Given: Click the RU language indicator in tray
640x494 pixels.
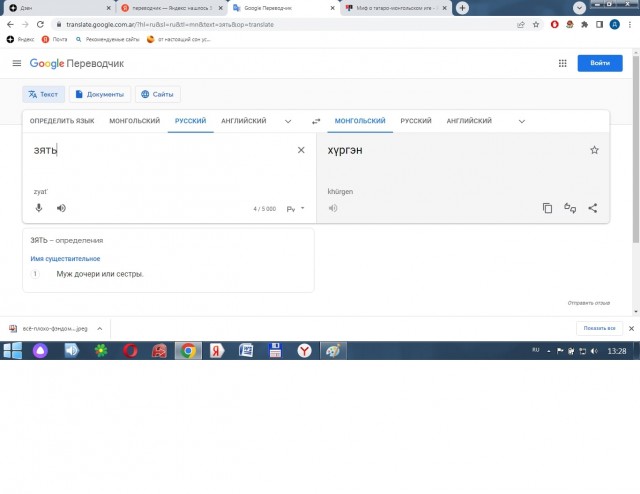Looking at the screenshot, I should pyautogui.click(x=536, y=350).
